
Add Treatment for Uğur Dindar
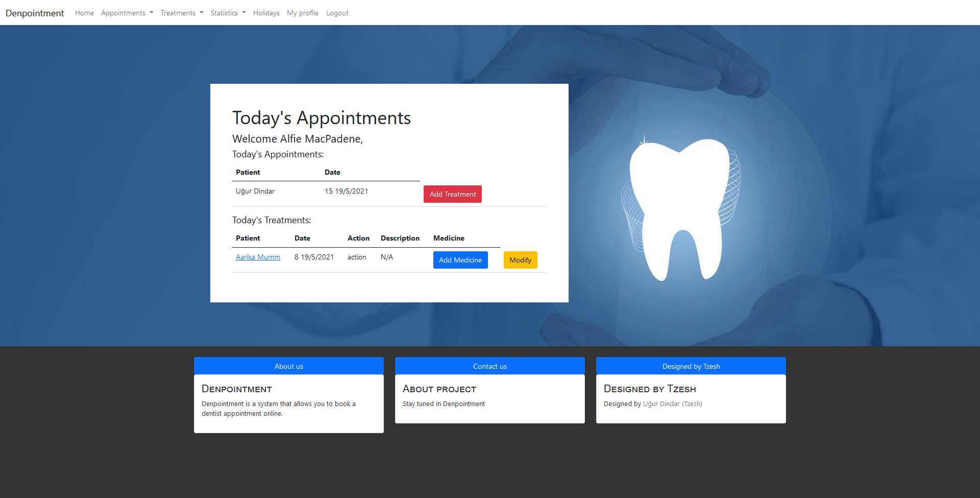pos(453,194)
